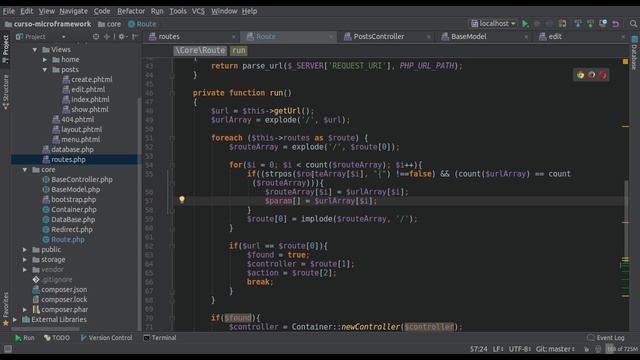Open the Favorites tool window stripe

[5, 310]
